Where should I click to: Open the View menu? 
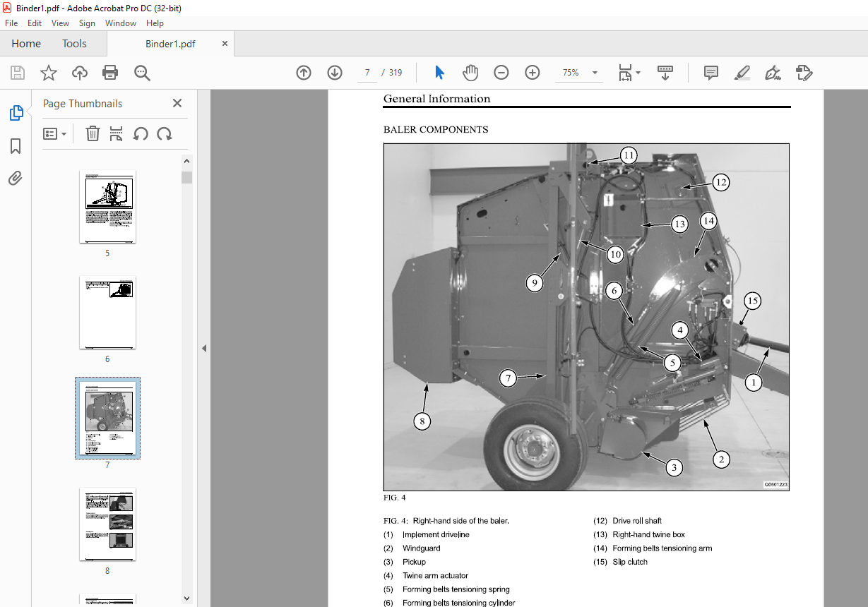coord(61,23)
